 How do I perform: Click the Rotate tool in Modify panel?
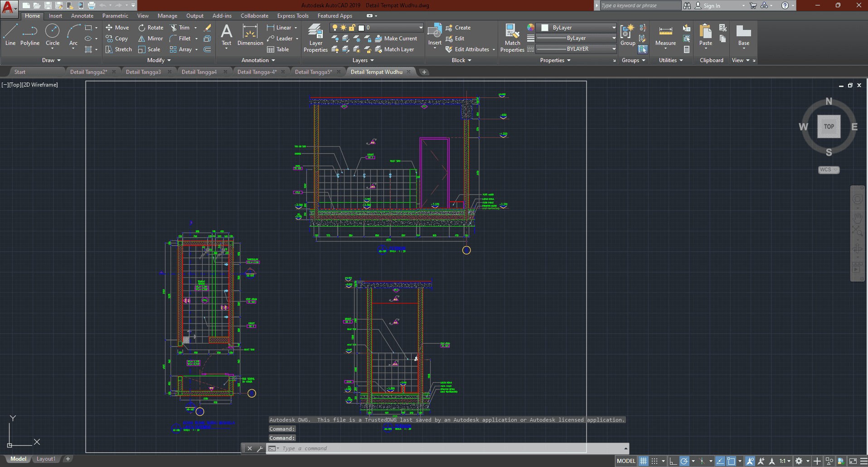(150, 28)
